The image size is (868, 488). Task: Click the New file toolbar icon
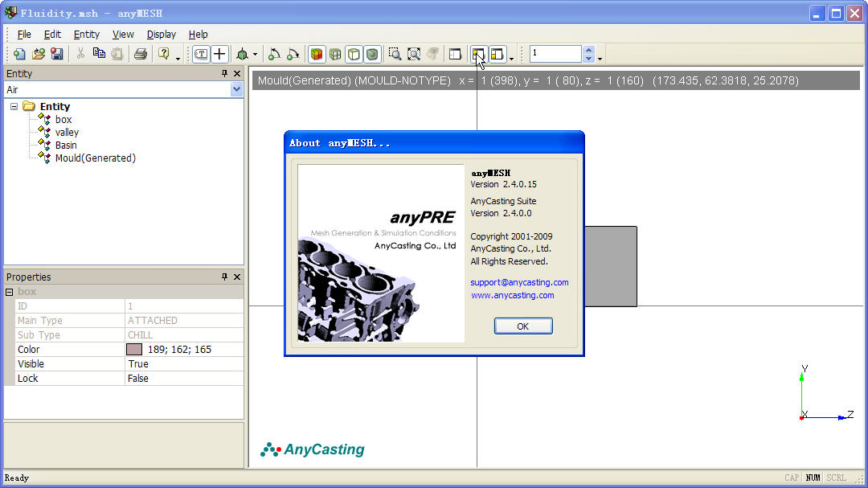point(19,54)
